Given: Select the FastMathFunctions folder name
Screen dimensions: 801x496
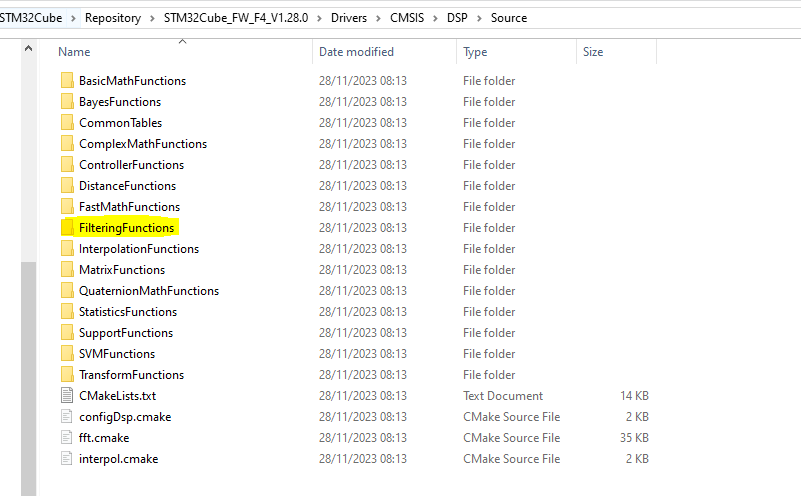Looking at the screenshot, I should (x=129, y=206).
